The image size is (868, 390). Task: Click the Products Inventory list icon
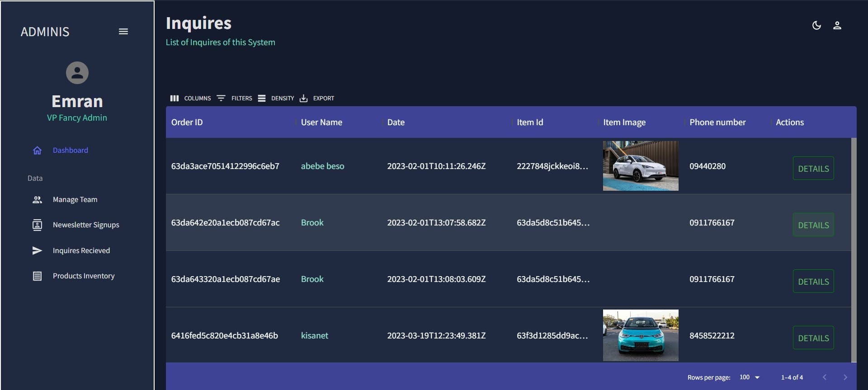37,276
